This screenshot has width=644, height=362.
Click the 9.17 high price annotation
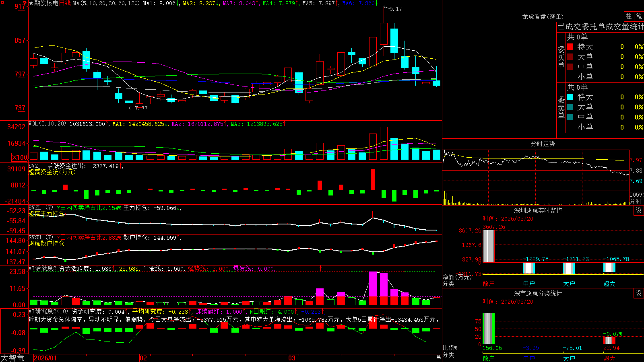point(396,9)
